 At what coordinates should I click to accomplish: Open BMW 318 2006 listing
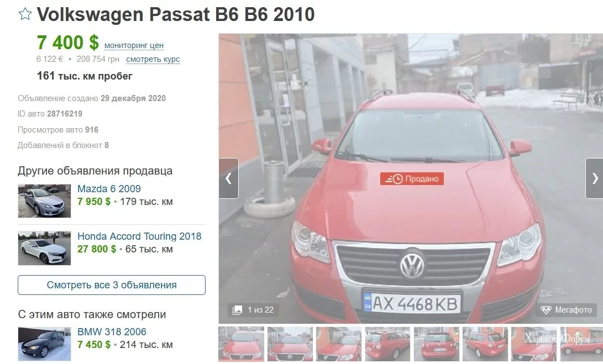pos(112,332)
